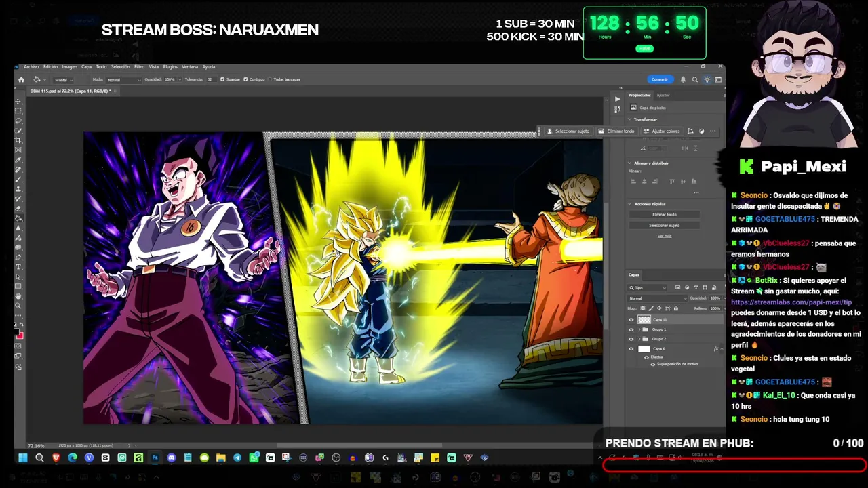Viewport: 868px width, 488px height.
Task: Switch to the Ajustes tab
Action: [663, 95]
